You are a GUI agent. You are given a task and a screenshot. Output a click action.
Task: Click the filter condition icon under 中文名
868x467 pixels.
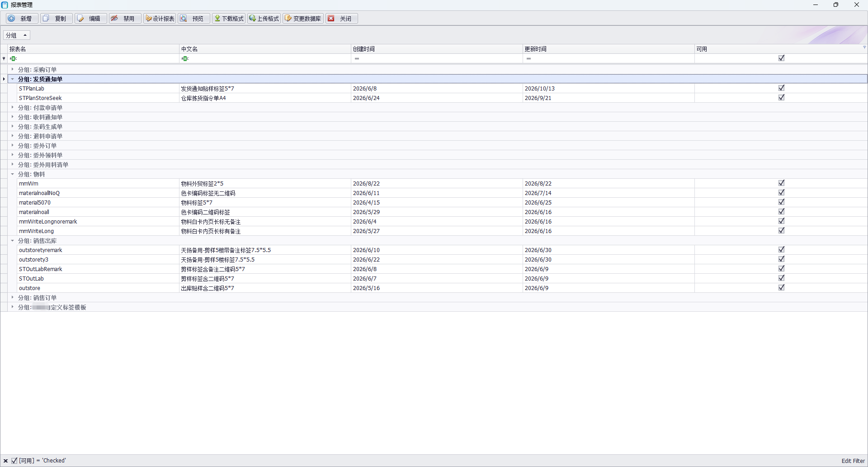185,58
